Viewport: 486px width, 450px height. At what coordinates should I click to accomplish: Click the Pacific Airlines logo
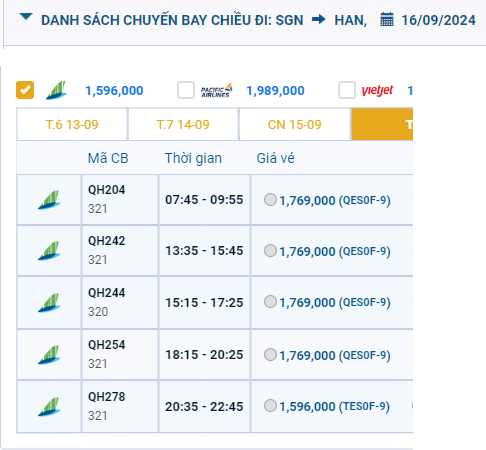point(216,90)
